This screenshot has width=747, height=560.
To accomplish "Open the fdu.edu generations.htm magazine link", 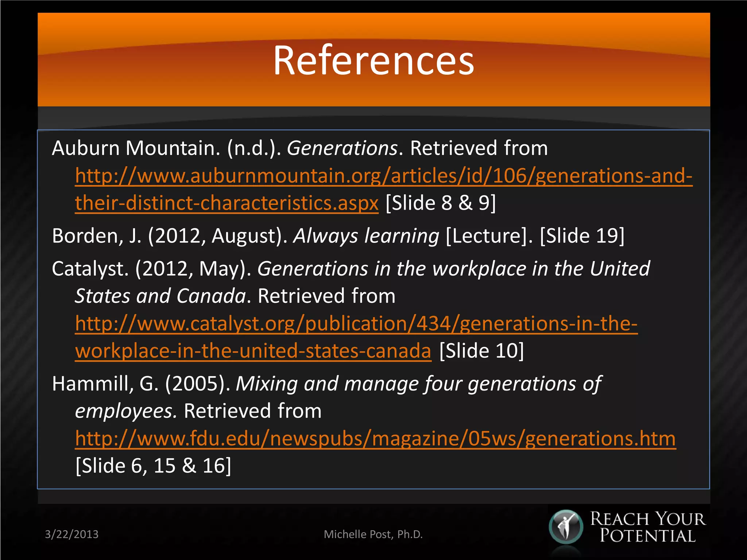I will click(x=375, y=438).
